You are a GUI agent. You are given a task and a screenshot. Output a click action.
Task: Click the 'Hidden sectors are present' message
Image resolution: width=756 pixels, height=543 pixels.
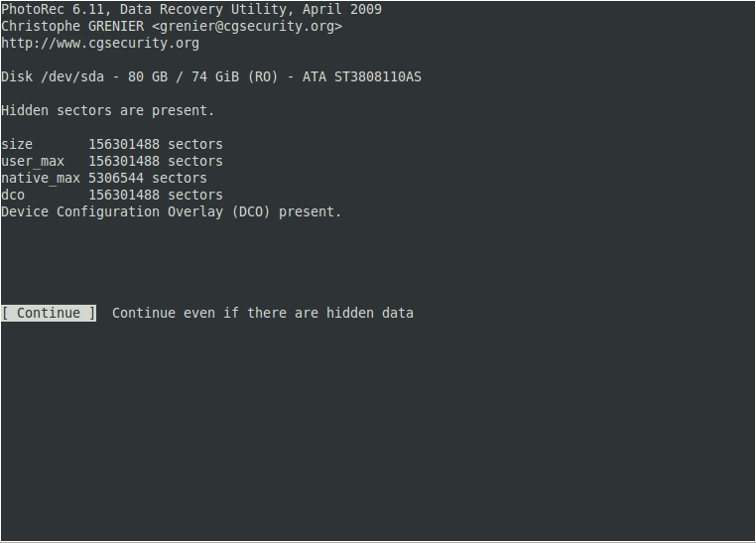pyautogui.click(x=107, y=111)
